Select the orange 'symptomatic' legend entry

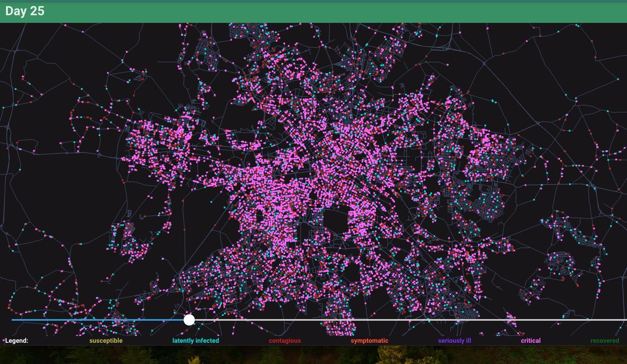[369, 341]
